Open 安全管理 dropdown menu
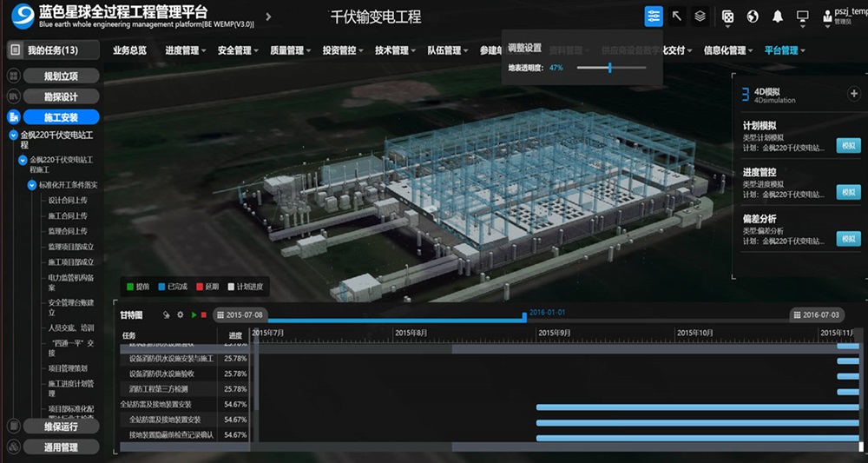 pyautogui.click(x=238, y=50)
